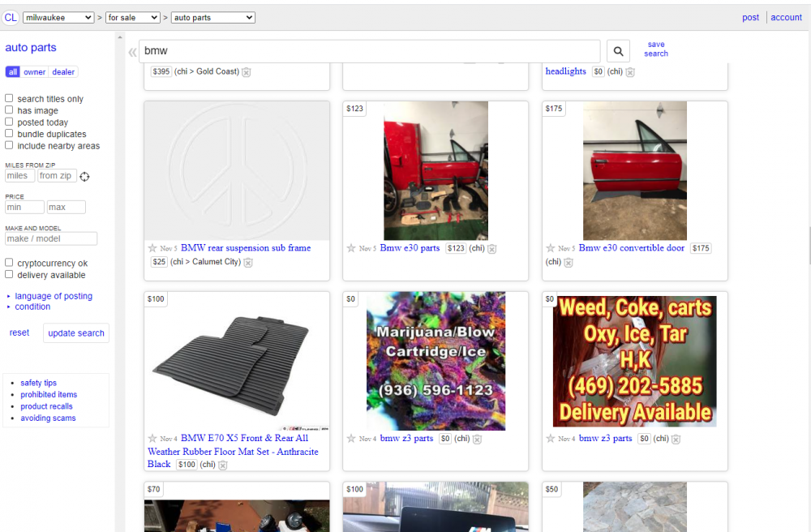Favorite the "BMW rear suspension sub frame" listing
This screenshot has width=811, height=532.
(x=152, y=248)
